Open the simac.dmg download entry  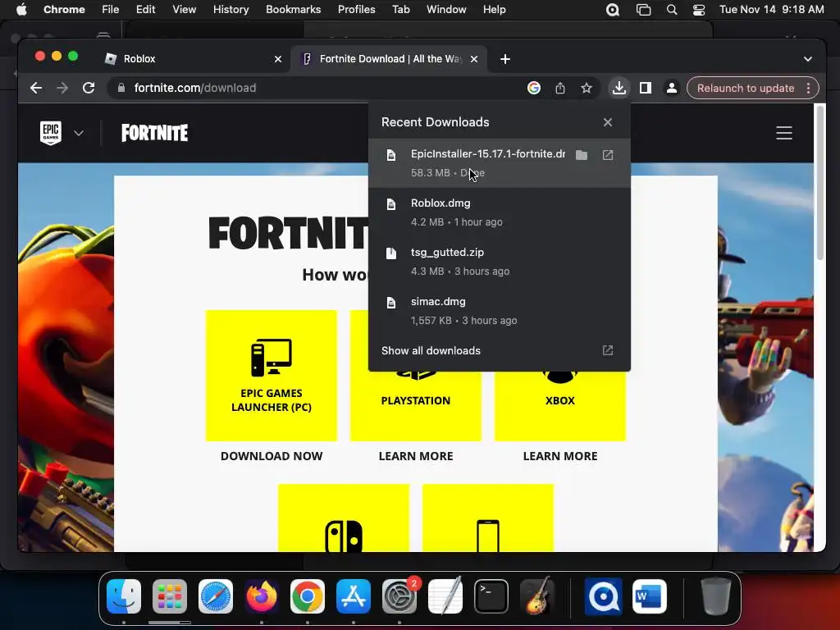[x=500, y=311]
